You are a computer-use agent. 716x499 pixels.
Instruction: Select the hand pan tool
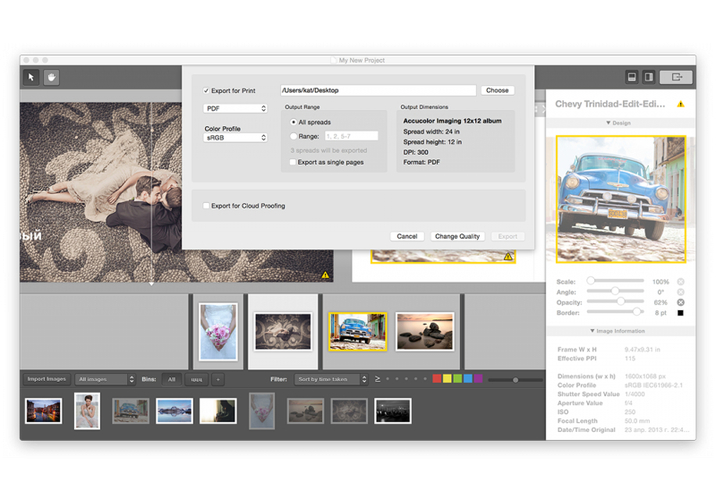click(x=50, y=77)
